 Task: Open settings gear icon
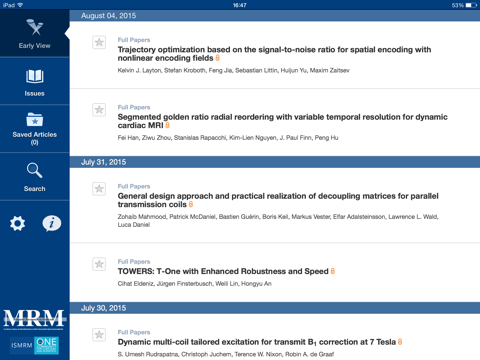coord(17,223)
